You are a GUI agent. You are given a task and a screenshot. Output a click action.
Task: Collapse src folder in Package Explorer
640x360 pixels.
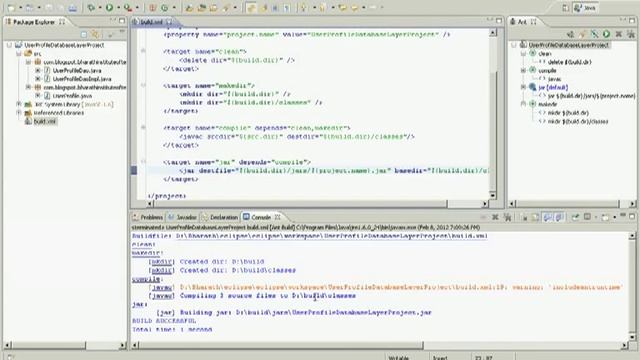point(19,53)
